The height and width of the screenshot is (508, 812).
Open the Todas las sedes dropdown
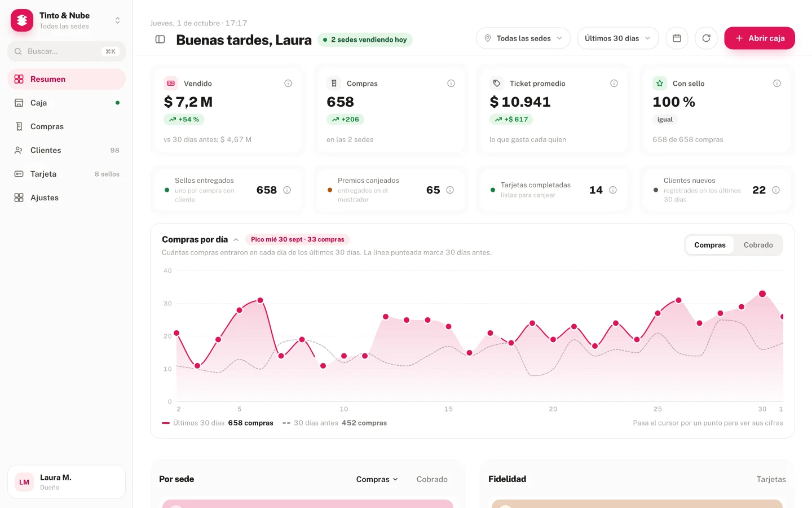[523, 38]
